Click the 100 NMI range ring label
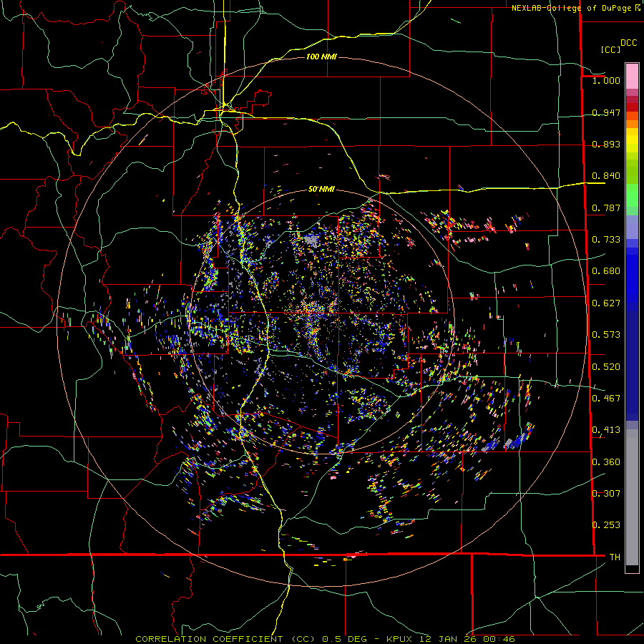This screenshot has height=644, width=644. [x=321, y=57]
